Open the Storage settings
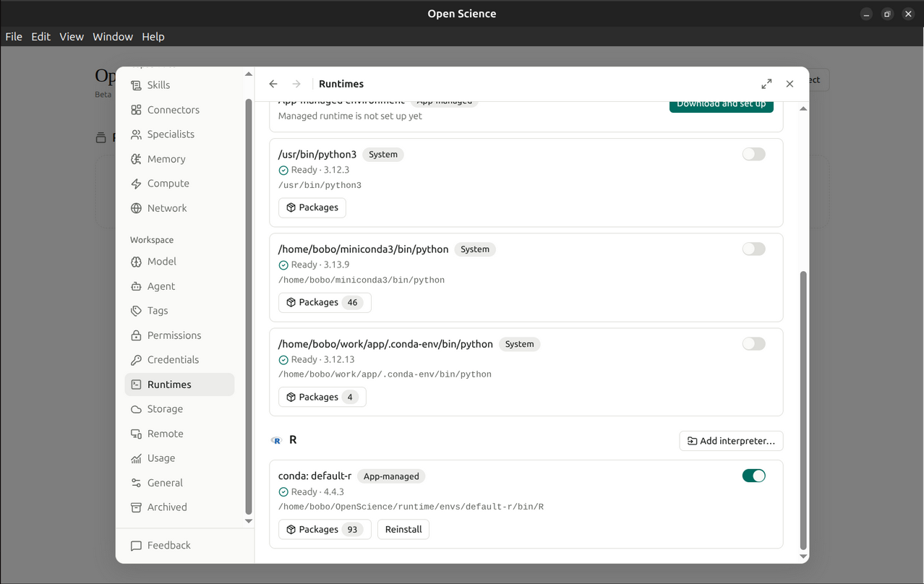924x584 pixels. pos(179,409)
